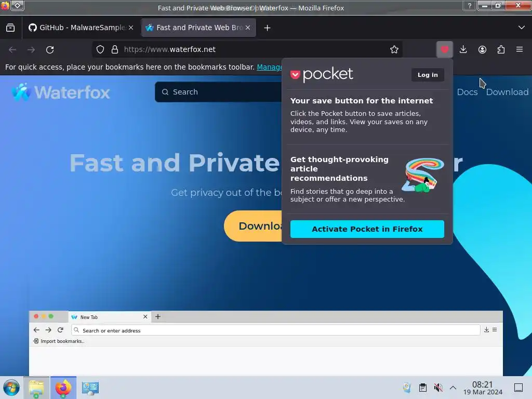Open file manager from taskbar
Screen dimensions: 532x399
pos(36,388)
